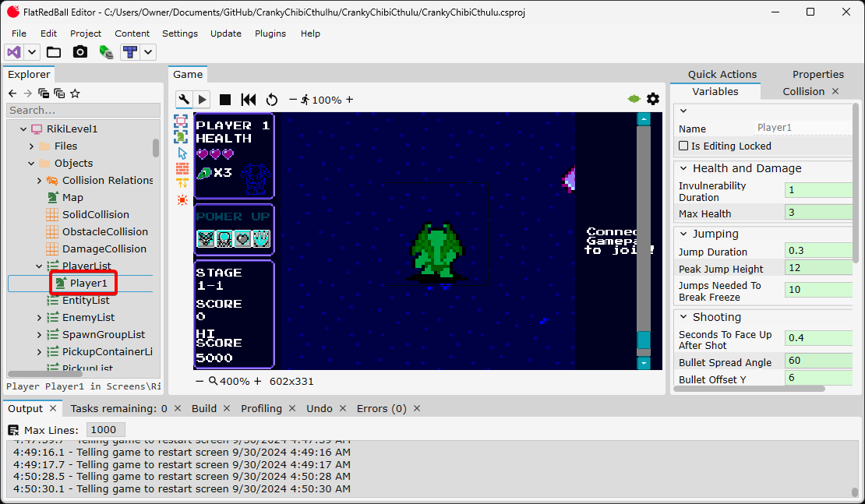Select SolidCollision in the Explorer tree
The height and width of the screenshot is (504, 865).
coord(96,214)
